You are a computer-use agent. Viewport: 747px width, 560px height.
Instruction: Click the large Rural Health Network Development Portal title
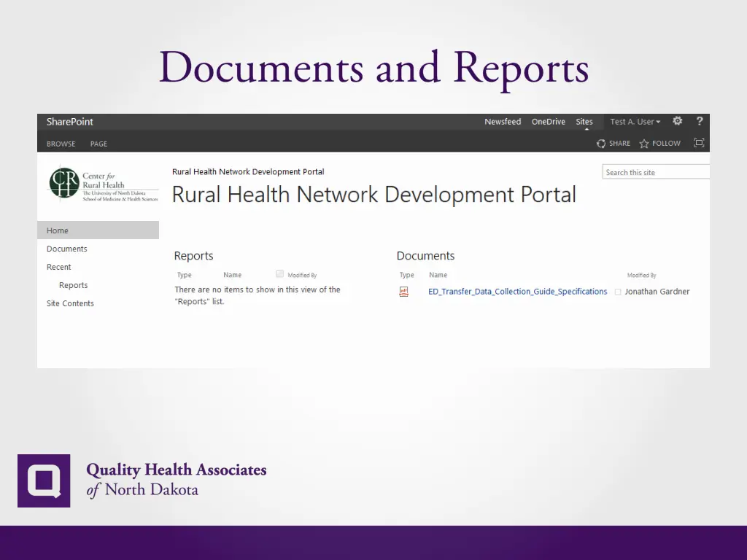coord(374,195)
